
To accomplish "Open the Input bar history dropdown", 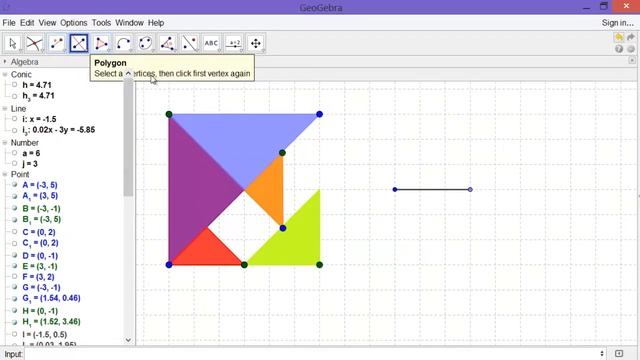I will [602, 353].
